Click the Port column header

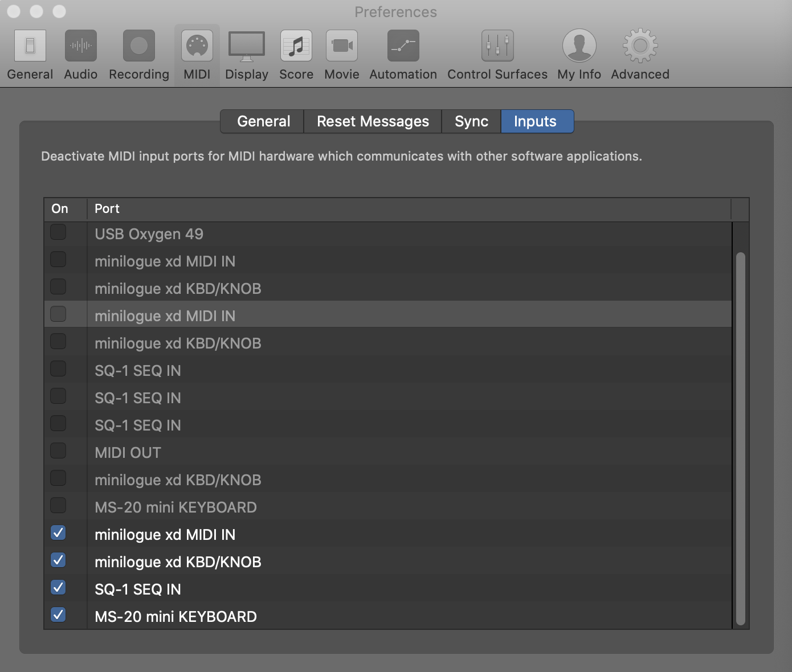pos(409,209)
